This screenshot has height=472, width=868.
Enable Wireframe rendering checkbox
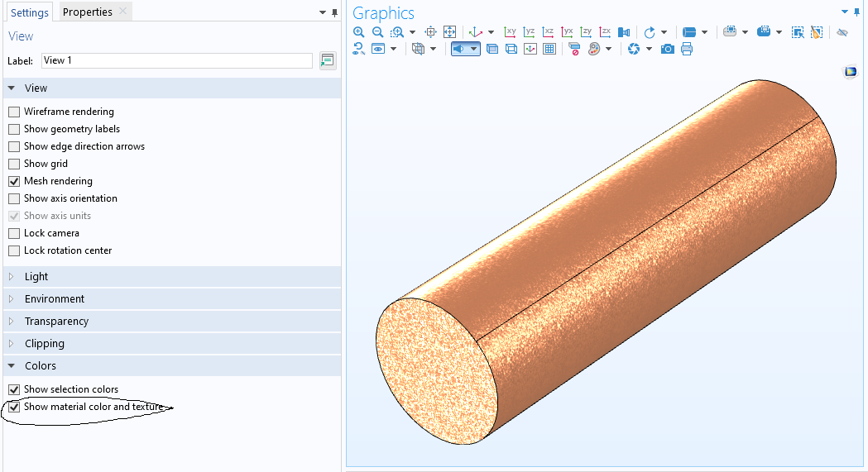14,112
